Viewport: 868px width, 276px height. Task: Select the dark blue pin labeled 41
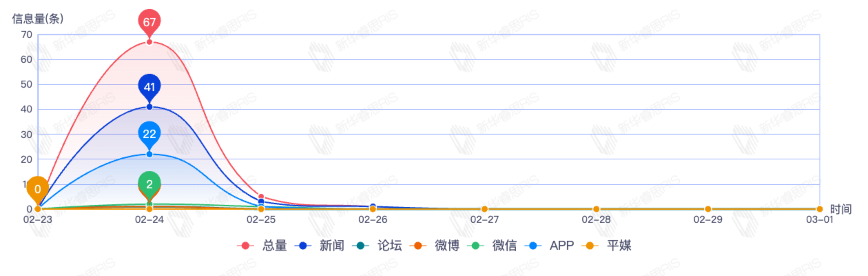(x=149, y=87)
